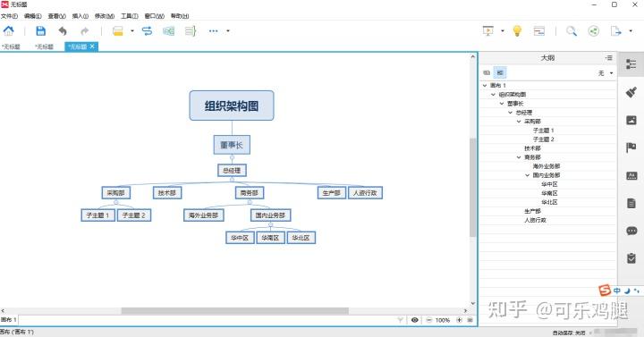Switch to the first '无标题' document tab
The image size is (644, 337).
coord(11,46)
